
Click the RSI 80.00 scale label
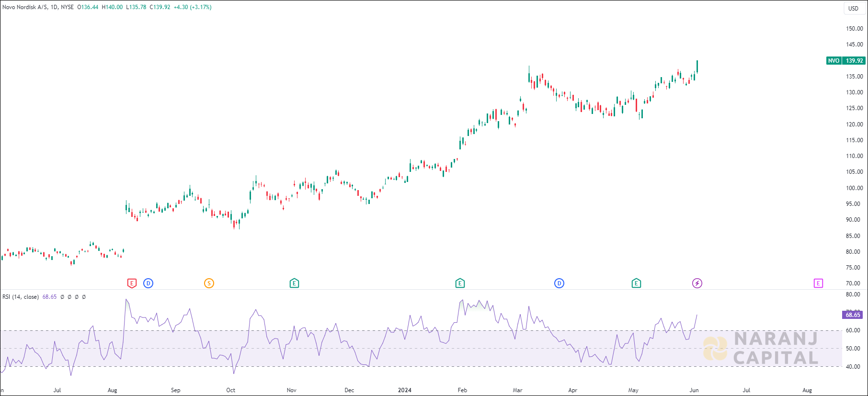(853, 294)
